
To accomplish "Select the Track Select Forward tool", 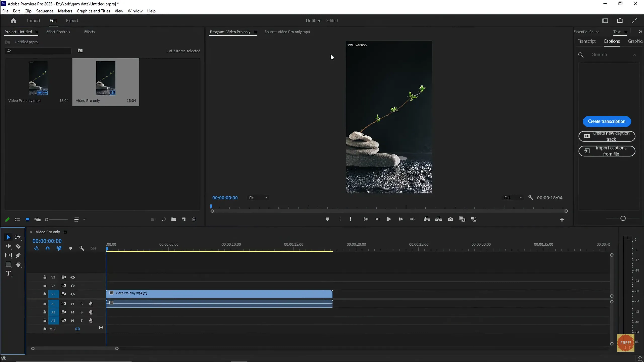I will 18,237.
